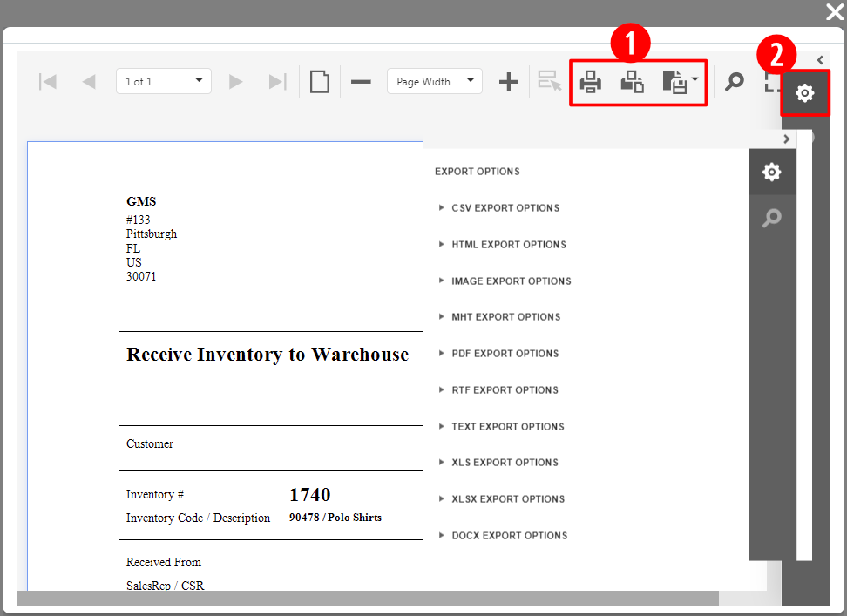Expand PDF Export Options
The width and height of the screenshot is (847, 616).
point(505,354)
